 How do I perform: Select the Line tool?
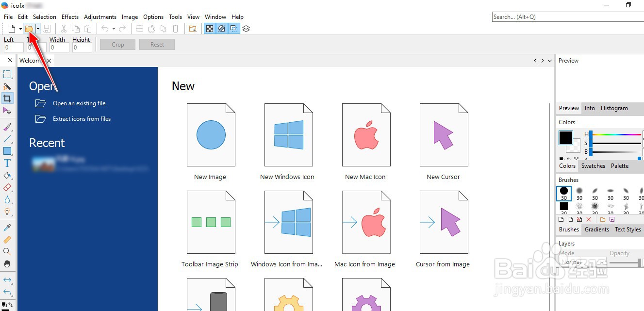(7, 139)
